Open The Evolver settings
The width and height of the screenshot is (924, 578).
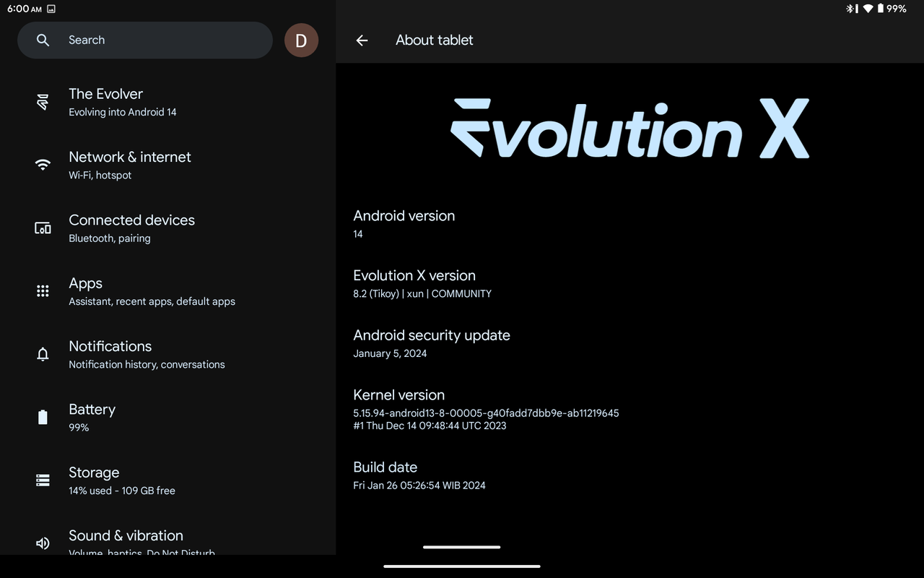[123, 102]
